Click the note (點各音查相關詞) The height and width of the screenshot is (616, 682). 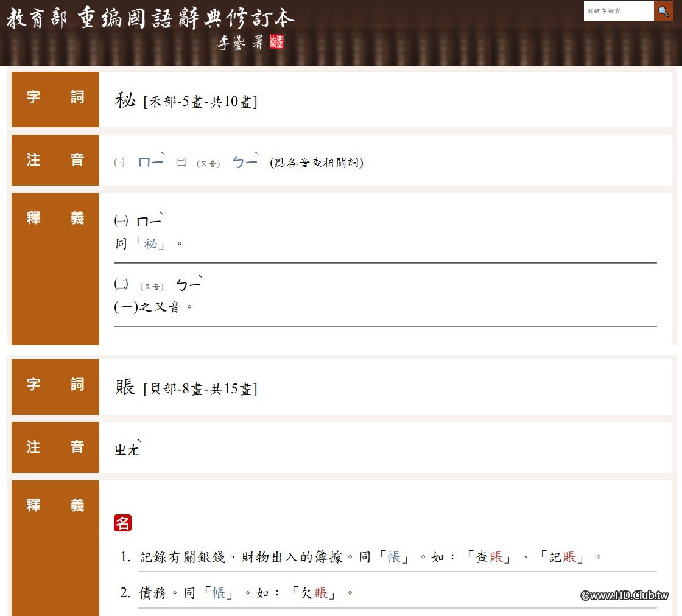click(x=317, y=163)
